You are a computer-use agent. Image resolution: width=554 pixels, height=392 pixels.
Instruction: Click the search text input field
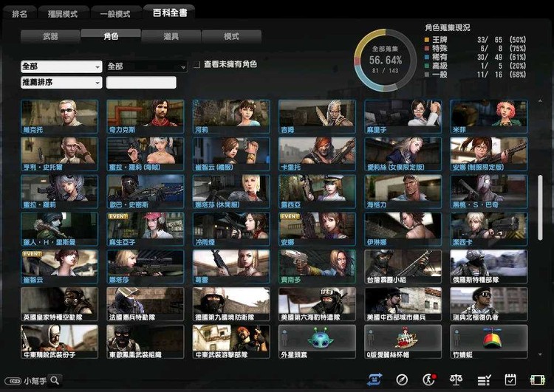pyautogui.click(x=141, y=83)
